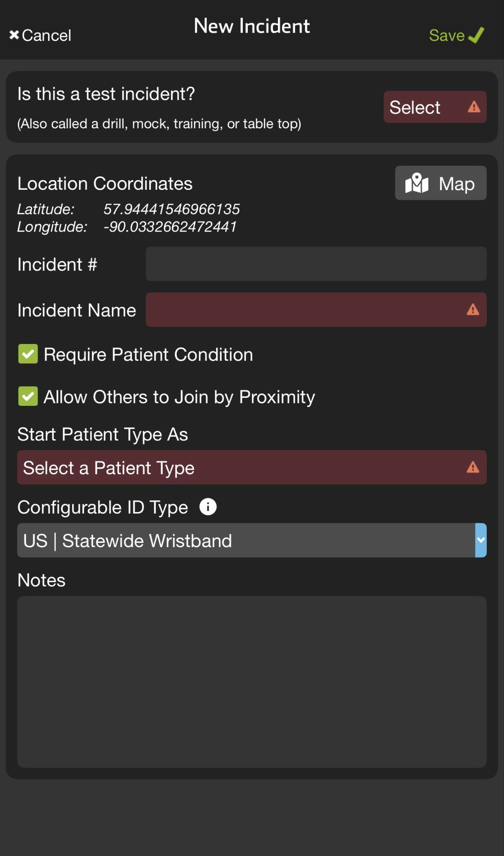This screenshot has height=856, width=504.
Task: Tap Save to create the incident
Action: [457, 36]
